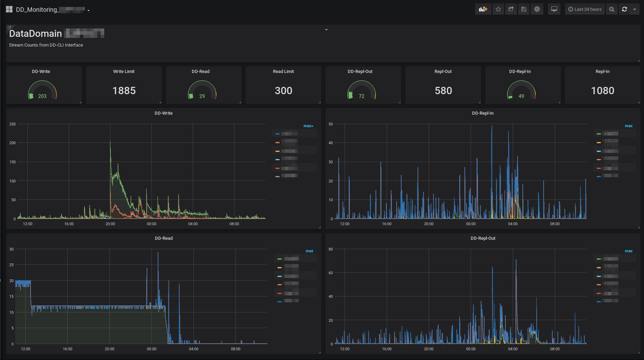Open the DD-Read graph panel title
The image size is (644, 360).
click(164, 238)
